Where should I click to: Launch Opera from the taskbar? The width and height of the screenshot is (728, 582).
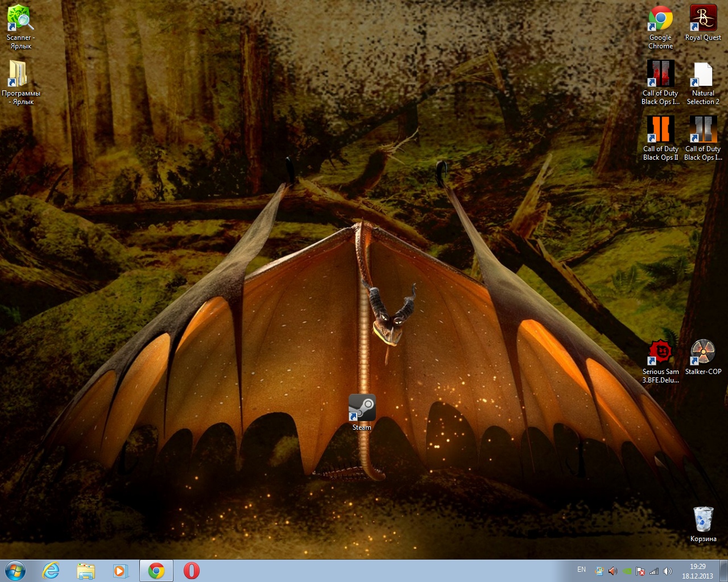pos(192,571)
